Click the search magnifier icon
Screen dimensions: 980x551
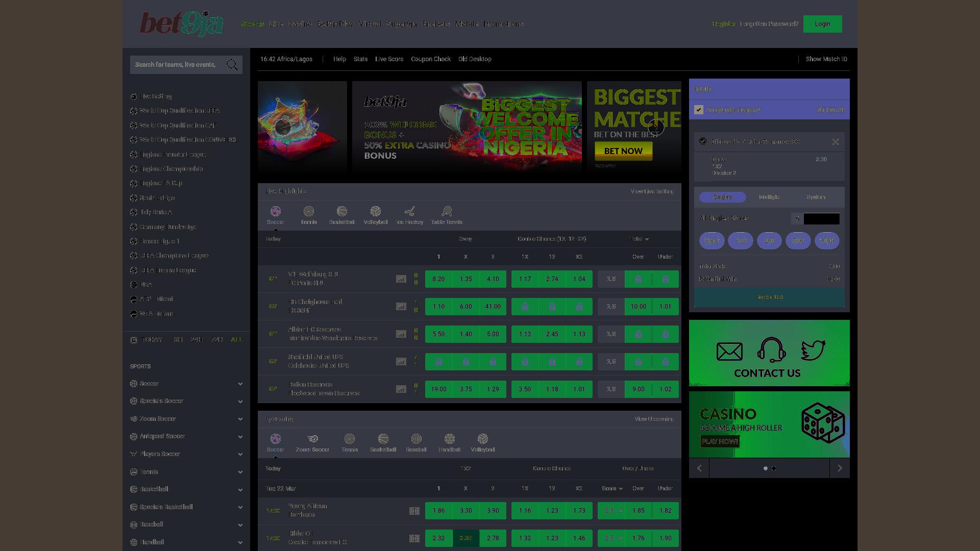pyautogui.click(x=232, y=65)
